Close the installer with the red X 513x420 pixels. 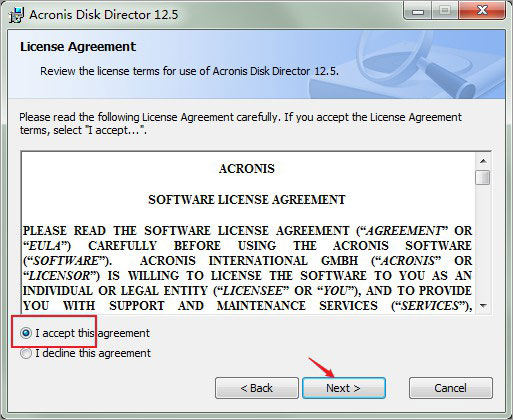482,11
